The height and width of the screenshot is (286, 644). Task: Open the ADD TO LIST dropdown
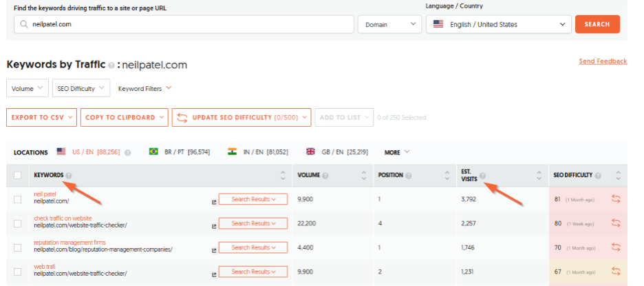pos(344,117)
